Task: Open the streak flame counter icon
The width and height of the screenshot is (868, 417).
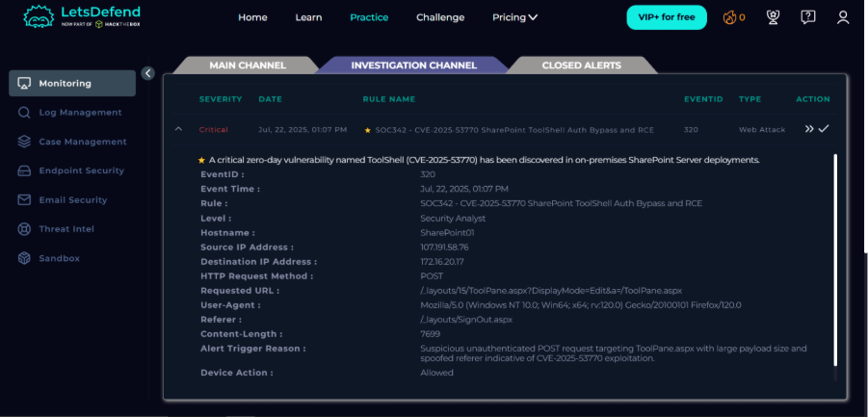Action: (x=729, y=17)
